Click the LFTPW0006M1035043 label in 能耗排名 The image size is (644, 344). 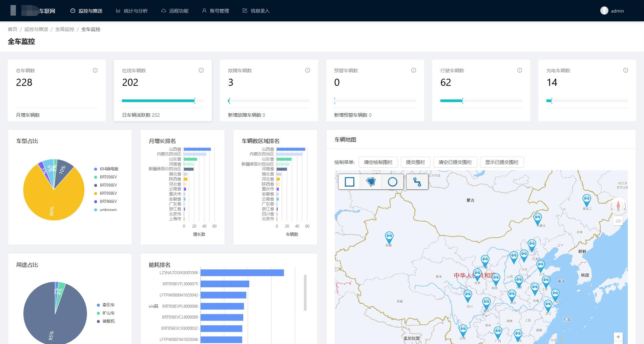179,295
